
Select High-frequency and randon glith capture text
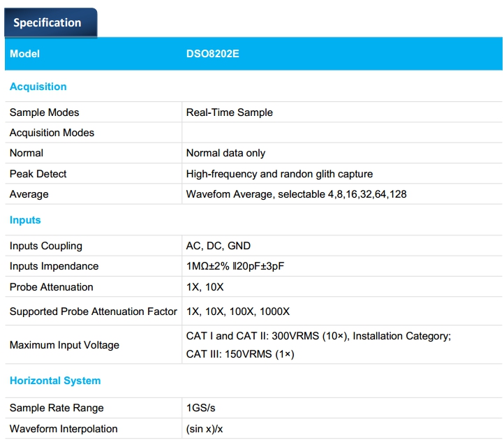pyautogui.click(x=279, y=174)
